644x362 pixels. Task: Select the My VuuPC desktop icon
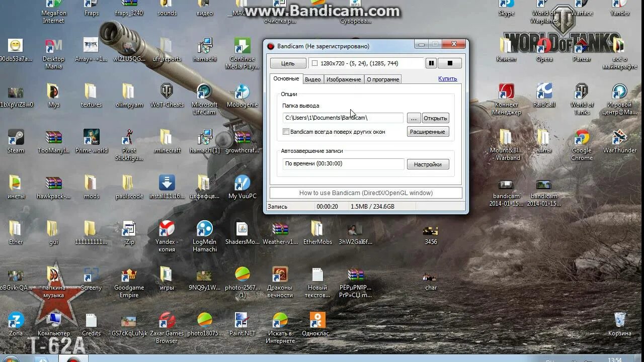242,187
